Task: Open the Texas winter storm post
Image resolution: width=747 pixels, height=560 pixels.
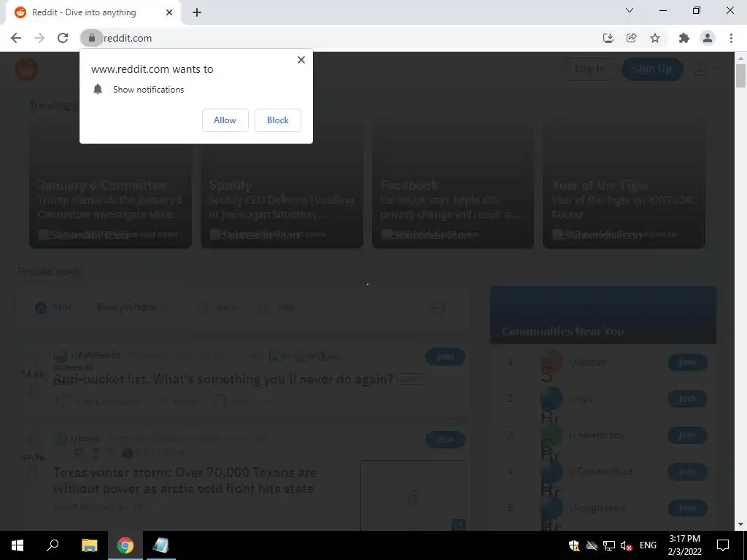Action: pyautogui.click(x=185, y=481)
